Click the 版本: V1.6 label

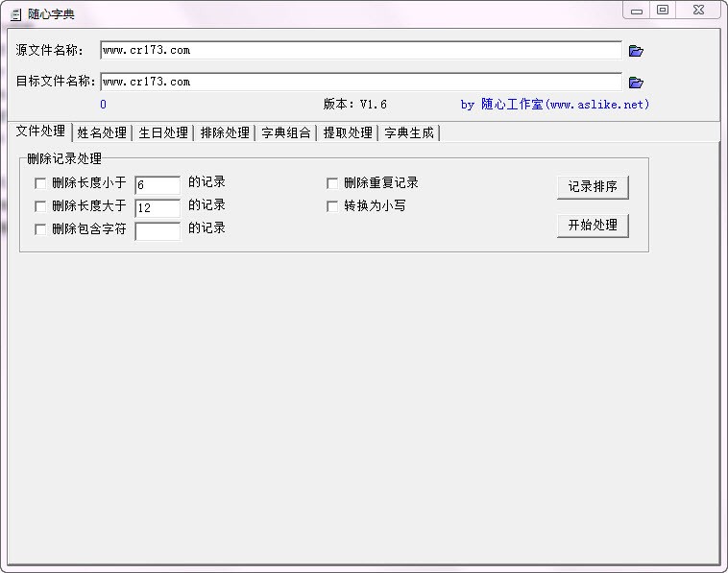(355, 105)
